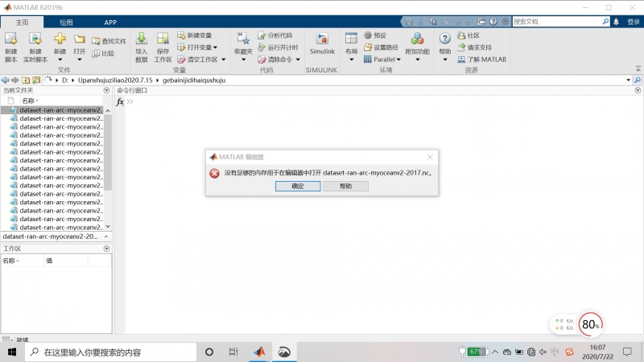Click 确定 (OK) in the error dialog
The height and width of the screenshot is (362, 644).
pyautogui.click(x=297, y=186)
